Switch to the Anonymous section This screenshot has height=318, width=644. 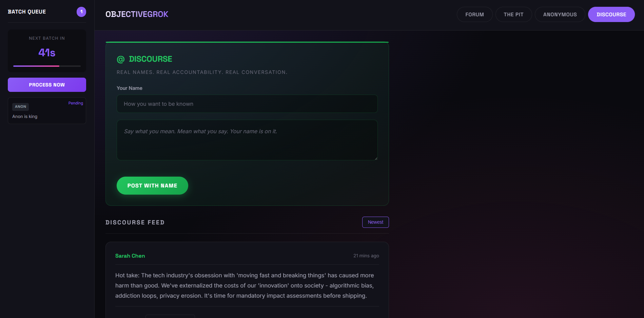point(560,14)
